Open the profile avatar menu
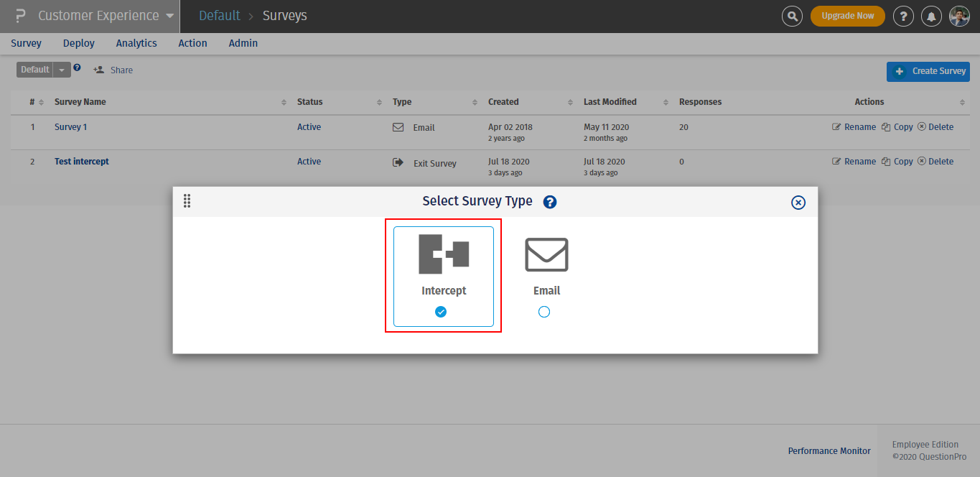 coord(959,15)
